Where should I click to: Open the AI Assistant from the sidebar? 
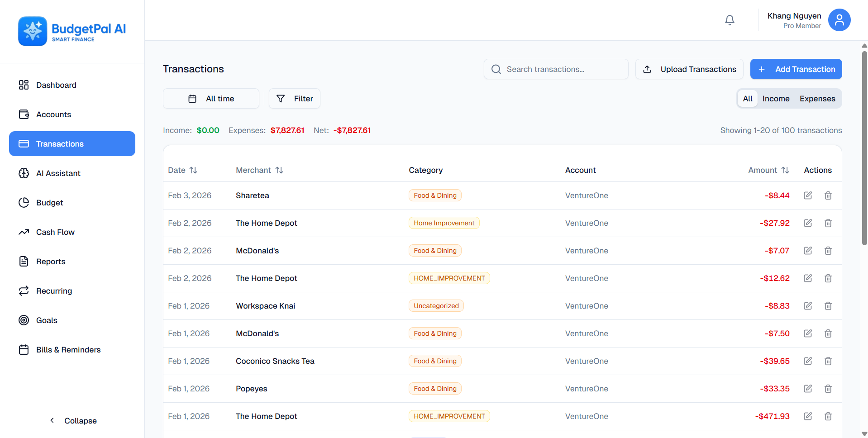pos(58,173)
